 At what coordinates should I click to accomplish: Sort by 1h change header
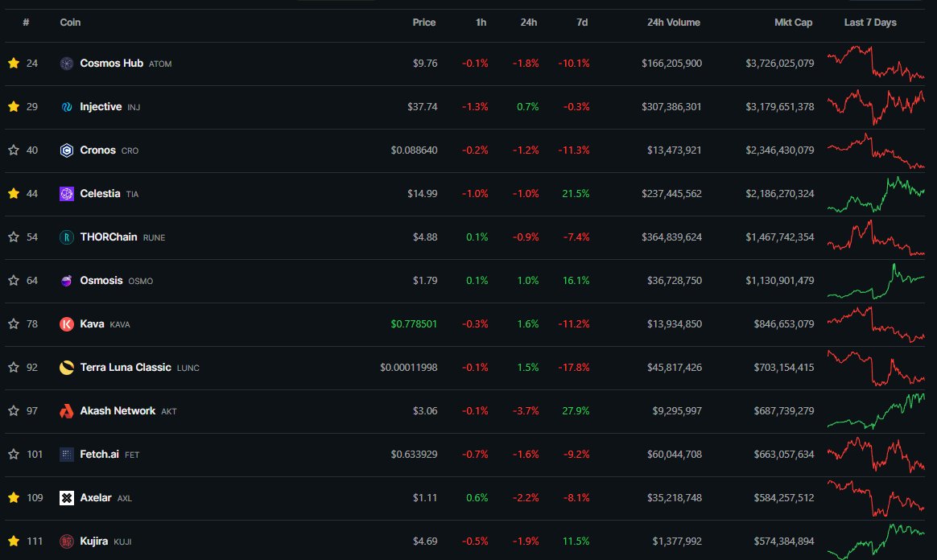(481, 23)
